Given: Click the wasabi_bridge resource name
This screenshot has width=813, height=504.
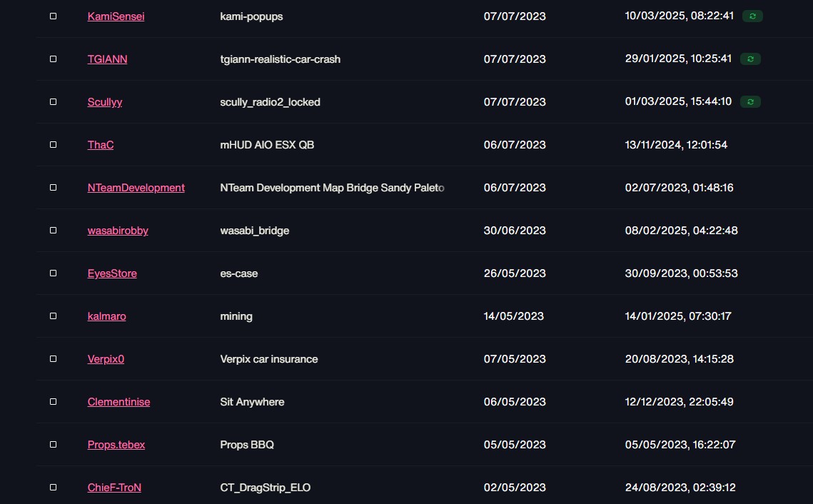Looking at the screenshot, I should (255, 231).
